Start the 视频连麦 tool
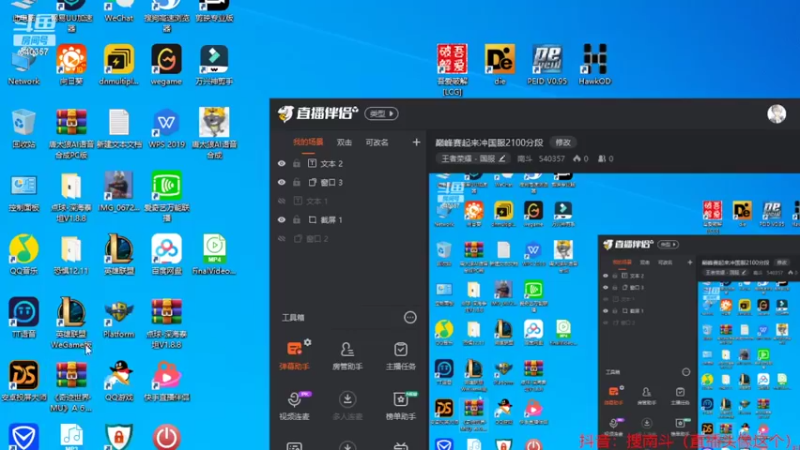 294,405
